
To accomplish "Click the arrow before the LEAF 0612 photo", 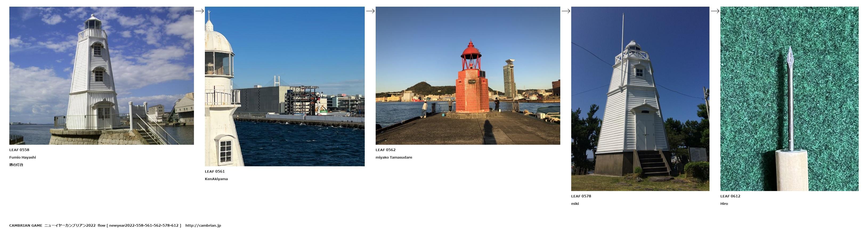I will (715, 11).
